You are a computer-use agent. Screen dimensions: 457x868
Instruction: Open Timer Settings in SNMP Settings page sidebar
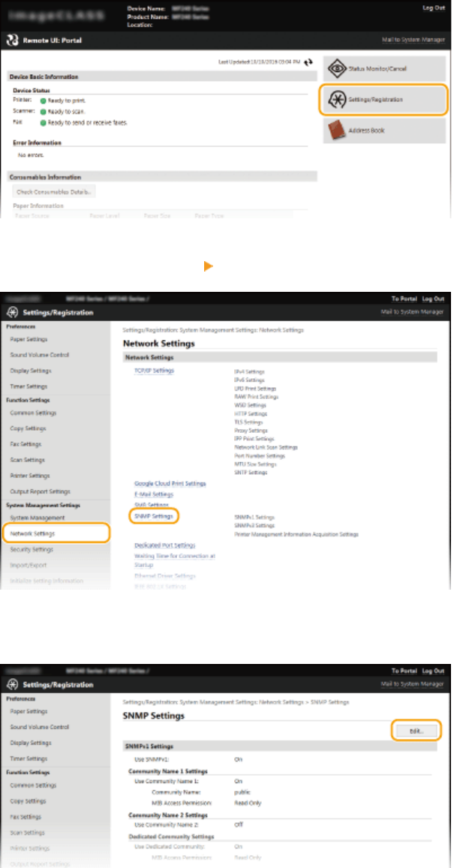tap(29, 758)
